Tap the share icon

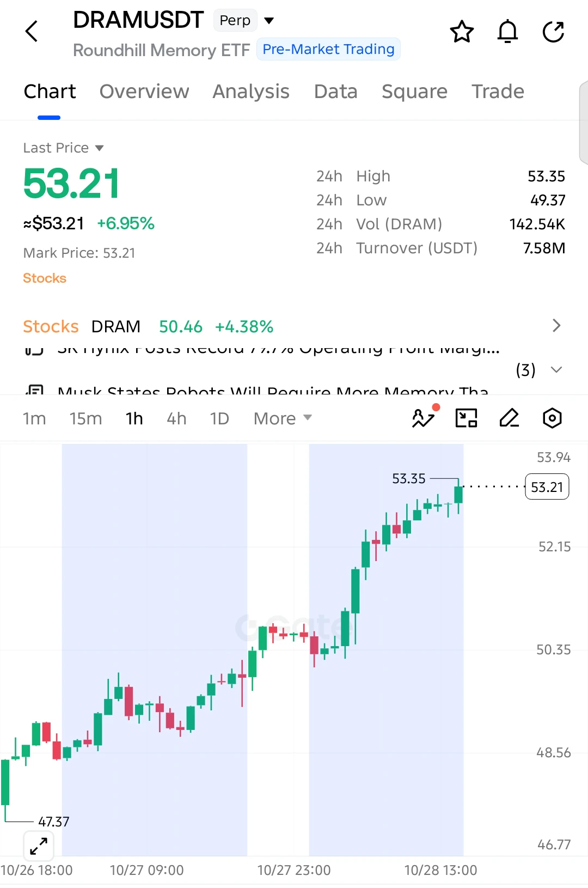553,31
